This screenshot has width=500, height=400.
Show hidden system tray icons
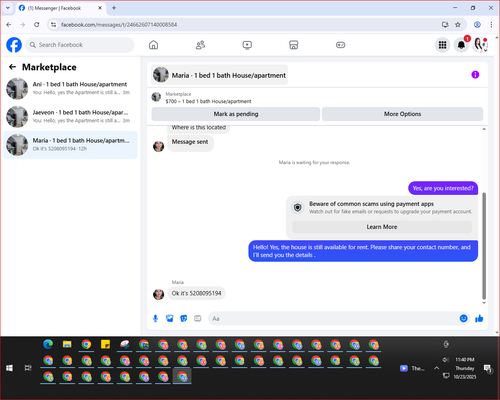tap(436, 368)
